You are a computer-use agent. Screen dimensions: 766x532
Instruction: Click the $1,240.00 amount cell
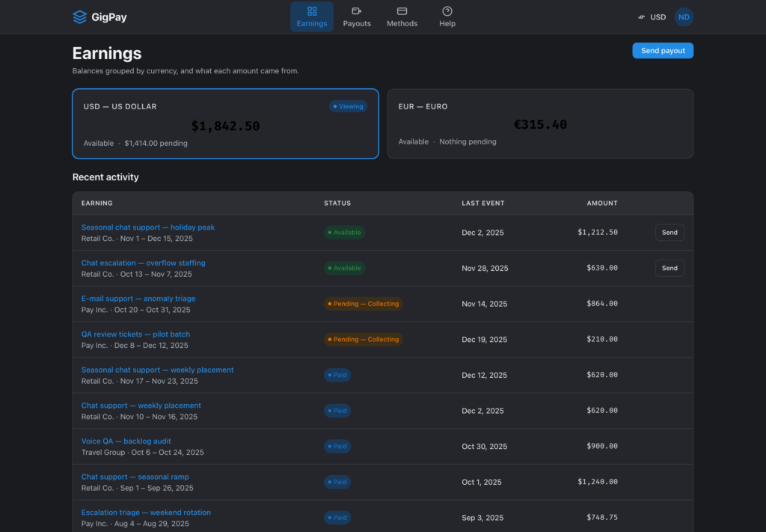[x=598, y=482]
